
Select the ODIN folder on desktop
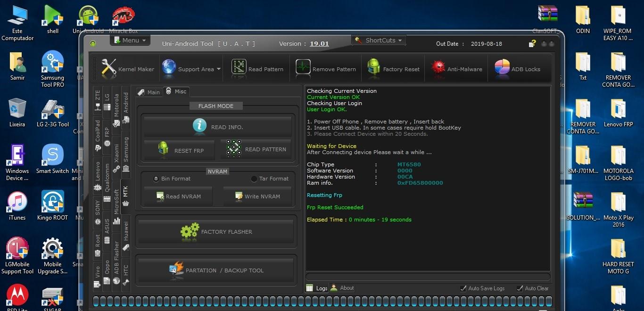(583, 19)
